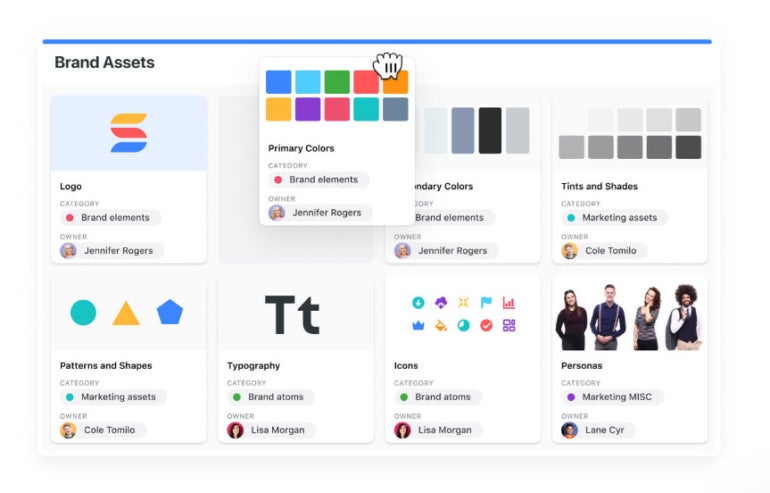Click the red checkmark circle icon
Viewport: 770px width, 493px height.
(486, 325)
